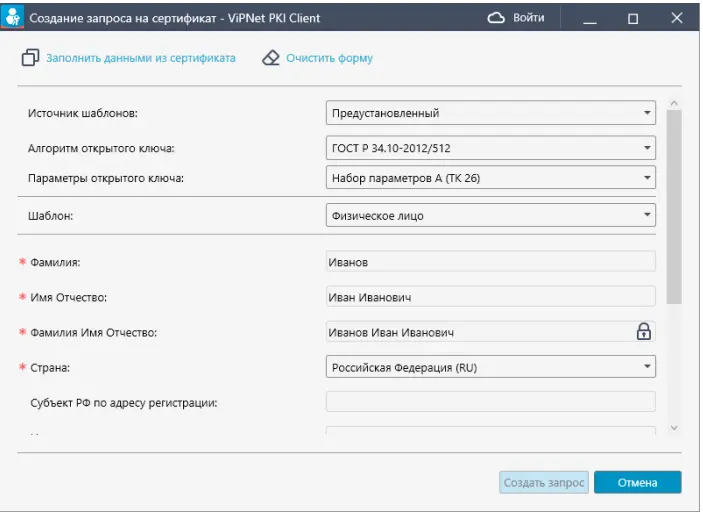Click the Субъект РФ по адресу регистрации field
This screenshot has width=703, height=516.
click(x=491, y=402)
